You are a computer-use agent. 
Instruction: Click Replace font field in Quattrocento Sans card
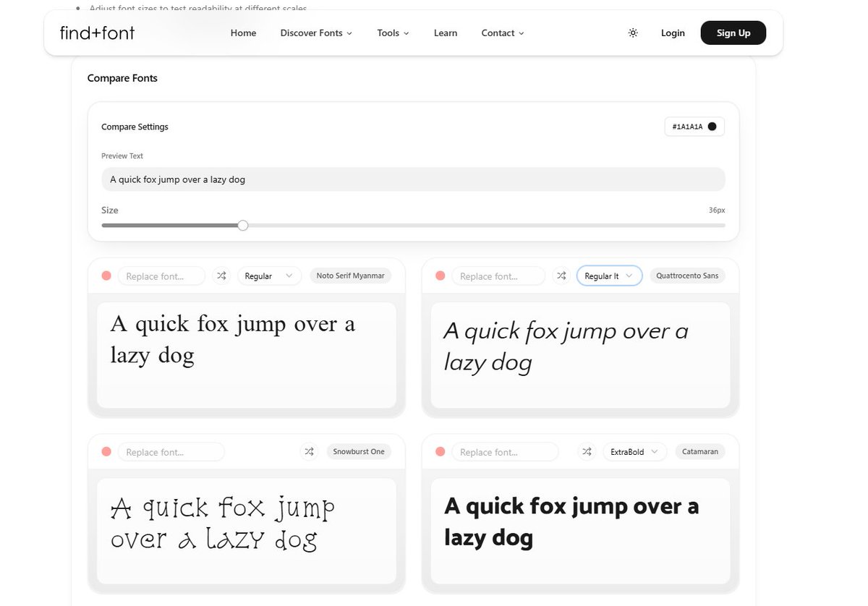498,276
